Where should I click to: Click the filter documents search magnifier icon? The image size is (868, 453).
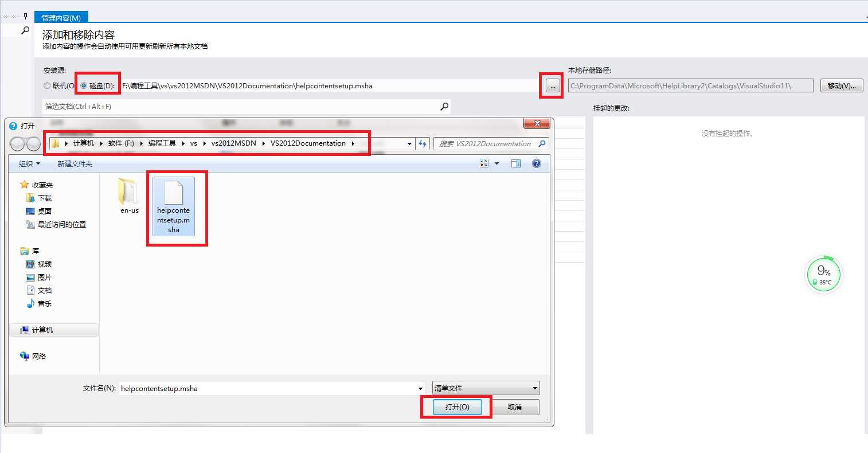click(444, 107)
